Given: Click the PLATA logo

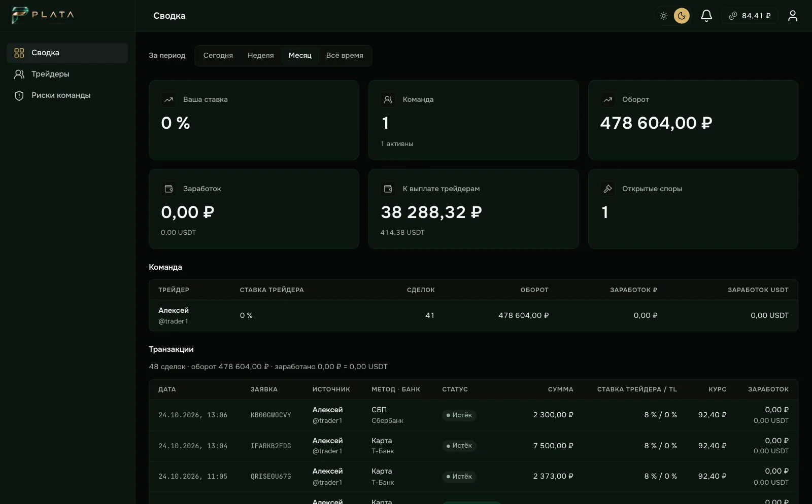Looking at the screenshot, I should click(x=43, y=15).
